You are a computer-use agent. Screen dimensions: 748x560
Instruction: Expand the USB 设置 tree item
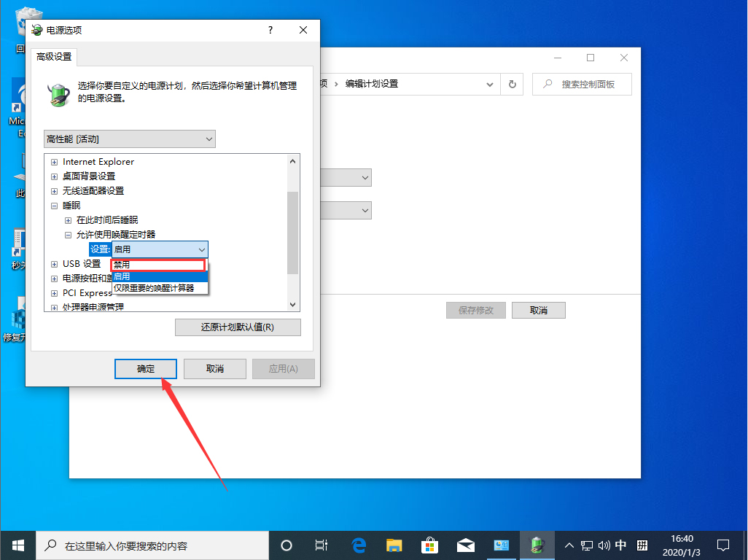tap(54, 263)
